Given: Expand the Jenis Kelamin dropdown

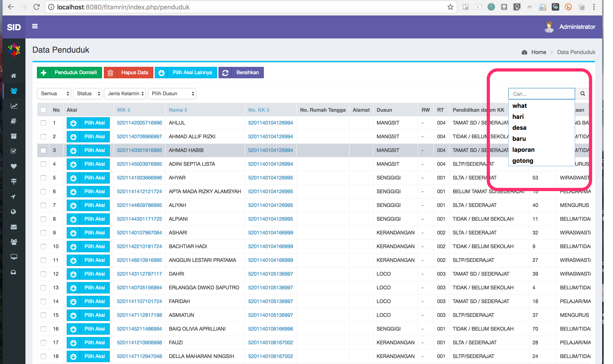Looking at the screenshot, I should (125, 94).
